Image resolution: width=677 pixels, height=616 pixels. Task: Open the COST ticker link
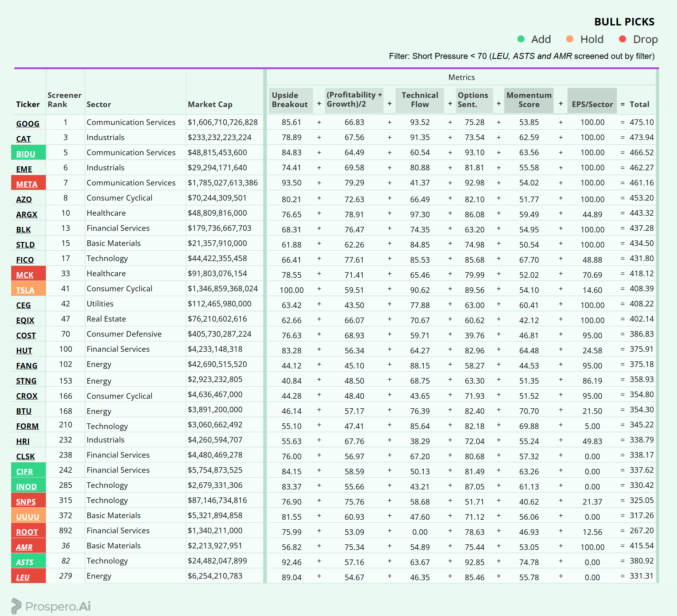(26, 335)
